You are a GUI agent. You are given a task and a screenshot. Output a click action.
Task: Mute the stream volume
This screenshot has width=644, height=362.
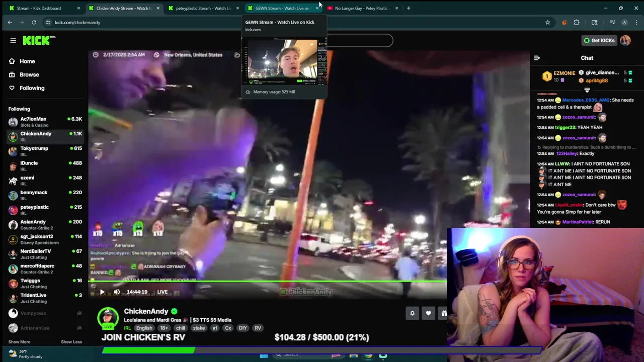tap(117, 292)
